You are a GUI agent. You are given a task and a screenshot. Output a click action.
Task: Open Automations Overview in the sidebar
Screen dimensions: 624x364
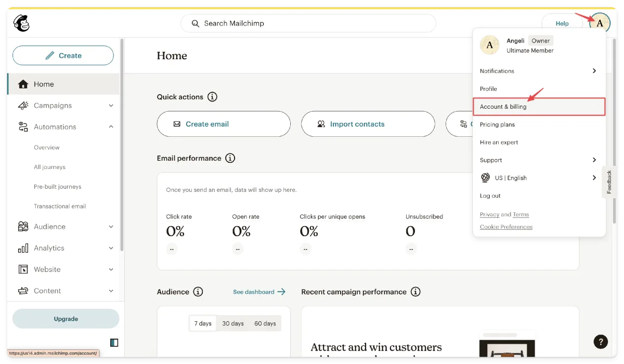click(x=47, y=148)
